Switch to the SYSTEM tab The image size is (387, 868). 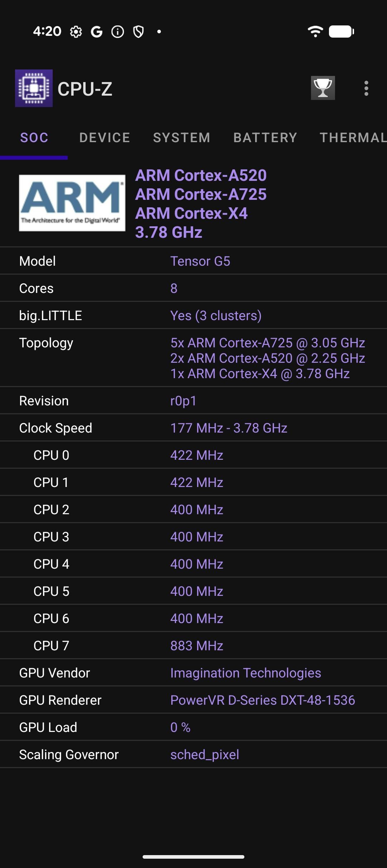pyautogui.click(x=182, y=138)
